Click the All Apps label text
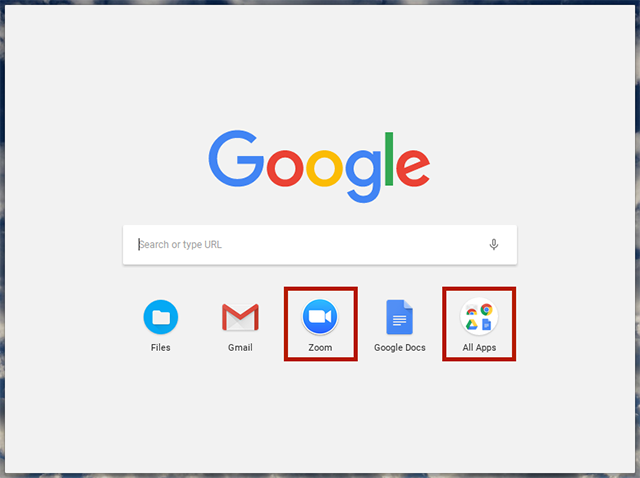 tap(479, 348)
